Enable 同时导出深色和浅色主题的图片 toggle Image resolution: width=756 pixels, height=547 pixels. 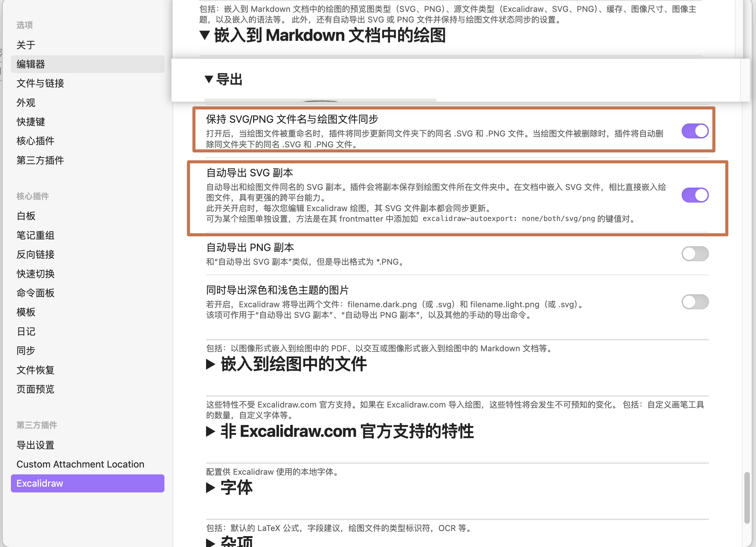695,302
